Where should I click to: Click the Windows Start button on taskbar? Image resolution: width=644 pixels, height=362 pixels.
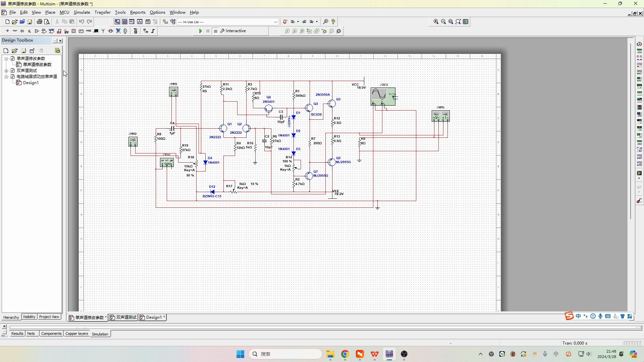tap(240, 354)
